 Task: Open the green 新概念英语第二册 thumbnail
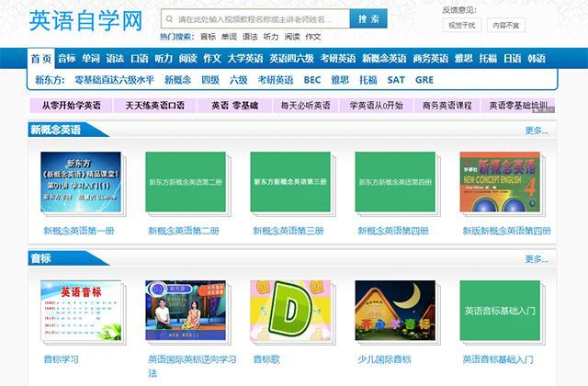[185, 182]
